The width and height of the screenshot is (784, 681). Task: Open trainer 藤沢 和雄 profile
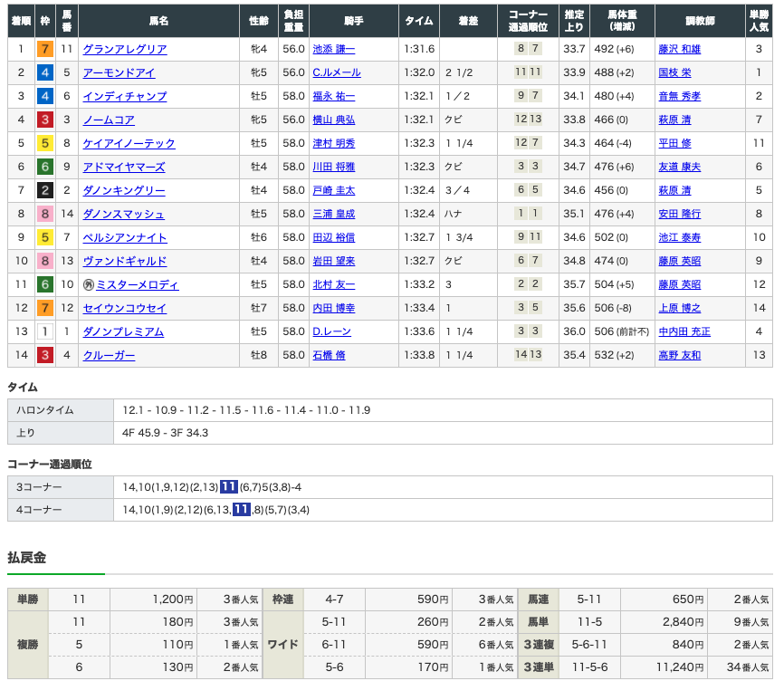pos(680,49)
